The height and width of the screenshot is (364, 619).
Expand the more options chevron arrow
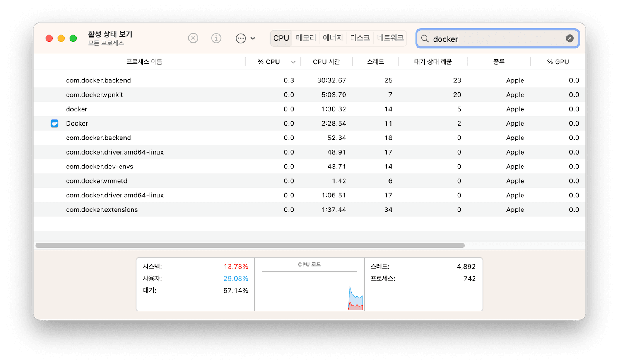tap(253, 38)
